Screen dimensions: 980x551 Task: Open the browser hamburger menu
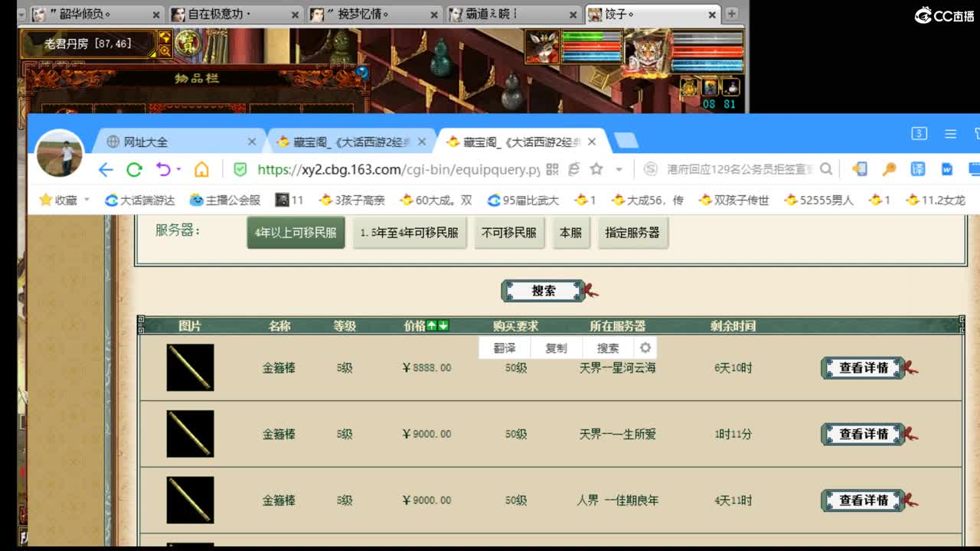[x=950, y=134]
